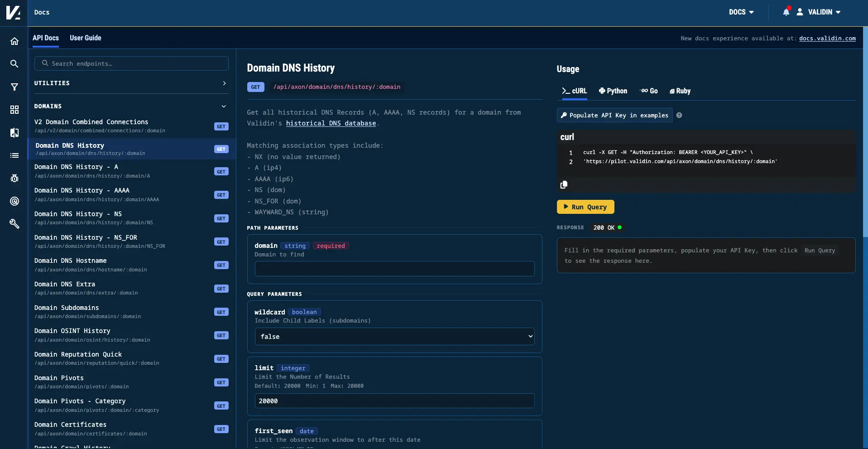Select Domain DNS History - AAAA endpoint
This screenshot has height=449, width=868.
pyautogui.click(x=131, y=195)
